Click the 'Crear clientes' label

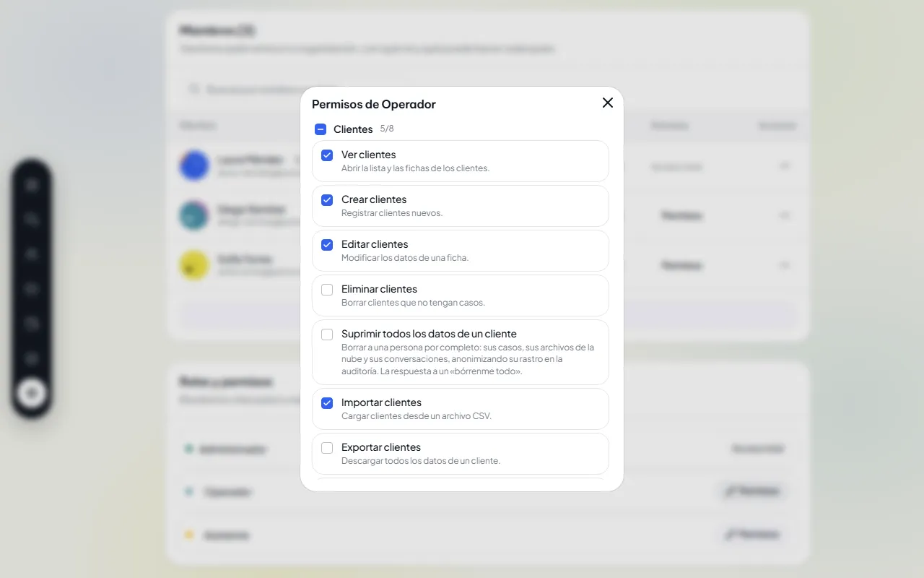374,199
